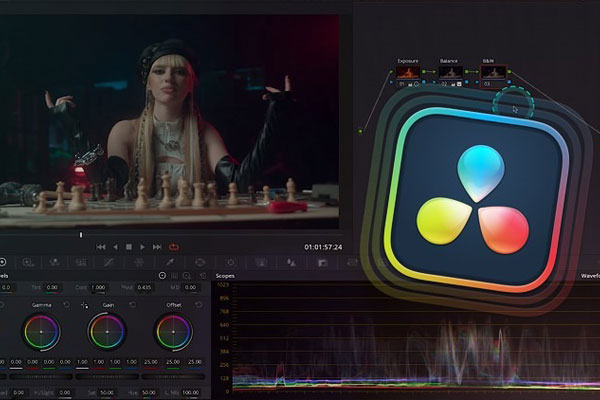Click the Offset color wheel center
Screen dimensions: 600x400
point(173,332)
